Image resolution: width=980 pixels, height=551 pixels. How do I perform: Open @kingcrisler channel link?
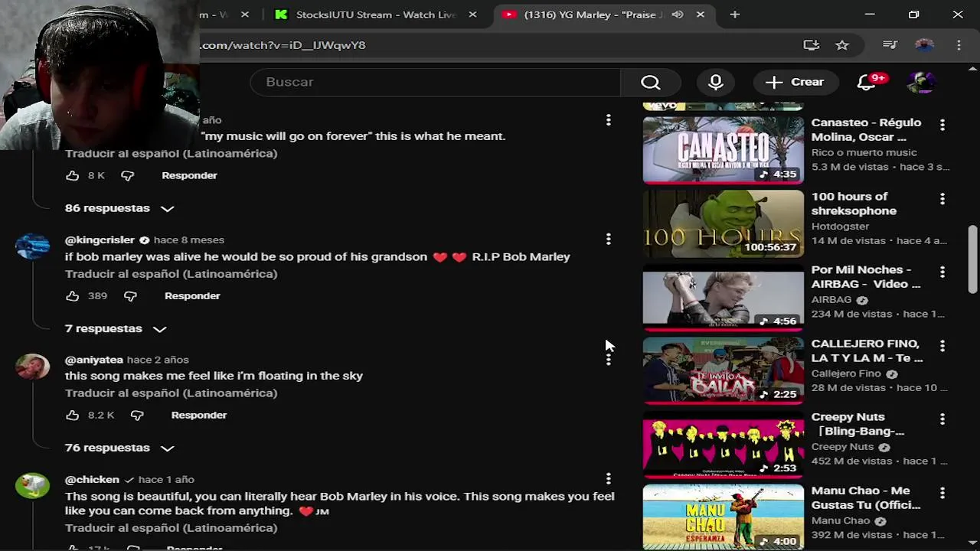pos(100,240)
